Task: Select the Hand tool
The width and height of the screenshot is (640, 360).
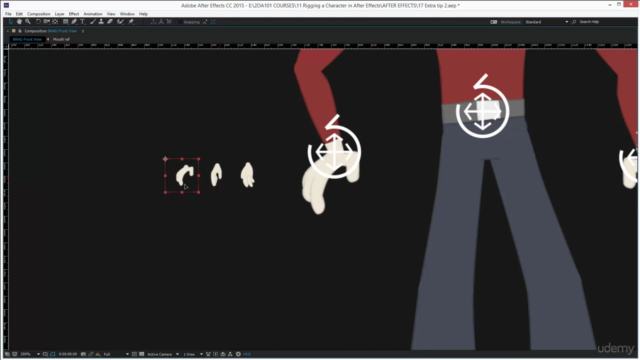Action: pyautogui.click(x=19, y=22)
